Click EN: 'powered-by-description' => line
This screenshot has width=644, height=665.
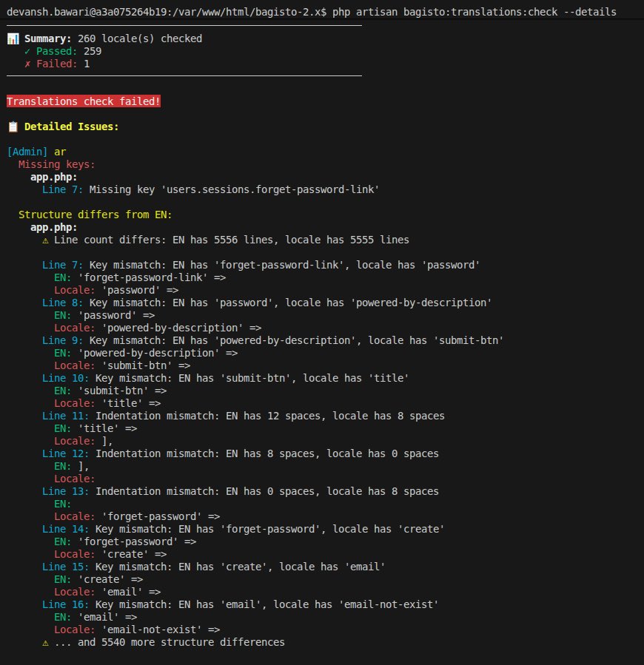click(x=146, y=354)
